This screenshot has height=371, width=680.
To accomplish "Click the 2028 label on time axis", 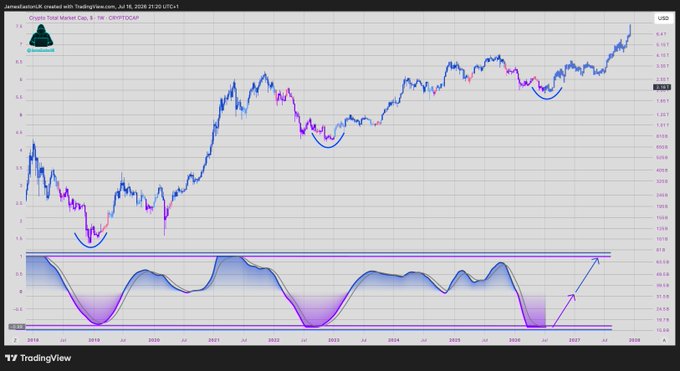I will pos(634,340).
